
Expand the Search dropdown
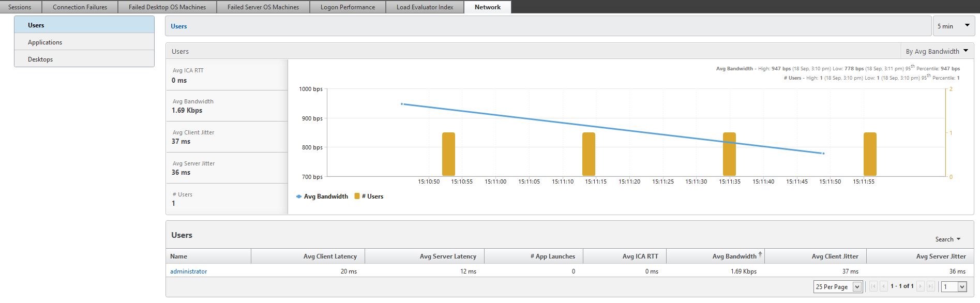tap(947, 239)
